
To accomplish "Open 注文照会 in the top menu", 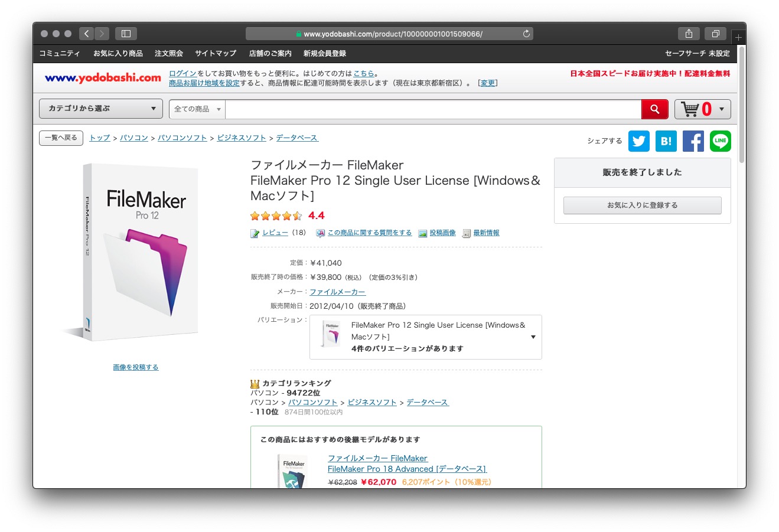I will [169, 53].
